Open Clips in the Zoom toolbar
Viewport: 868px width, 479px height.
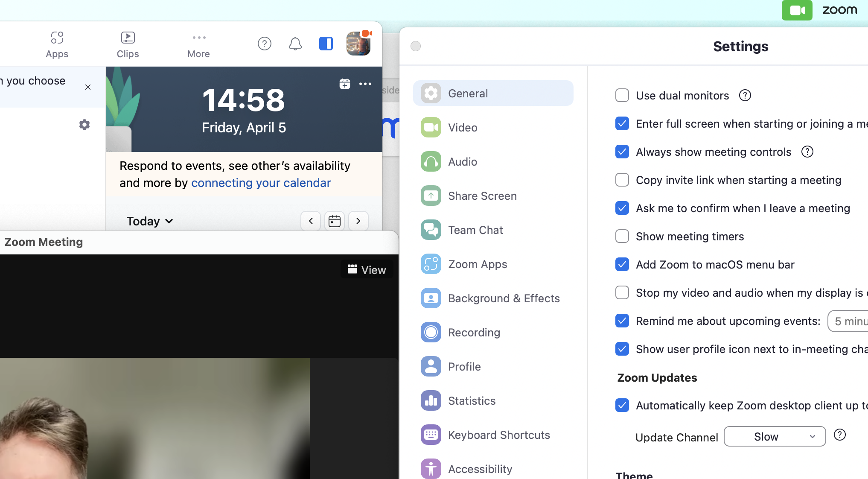(x=128, y=44)
